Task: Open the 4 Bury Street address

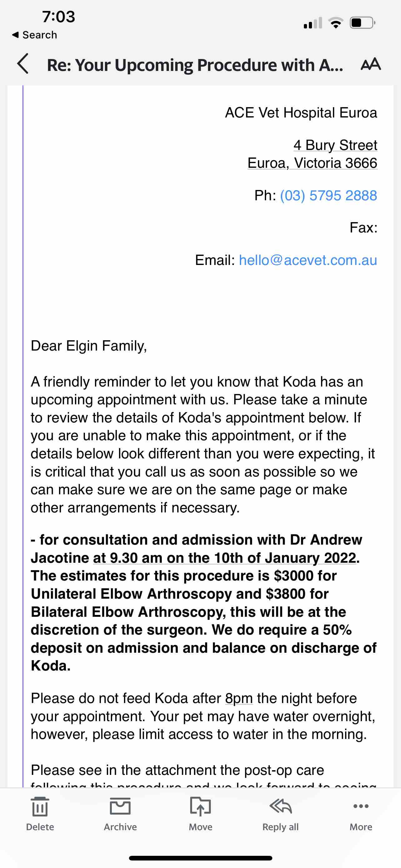Action: pos(335,145)
